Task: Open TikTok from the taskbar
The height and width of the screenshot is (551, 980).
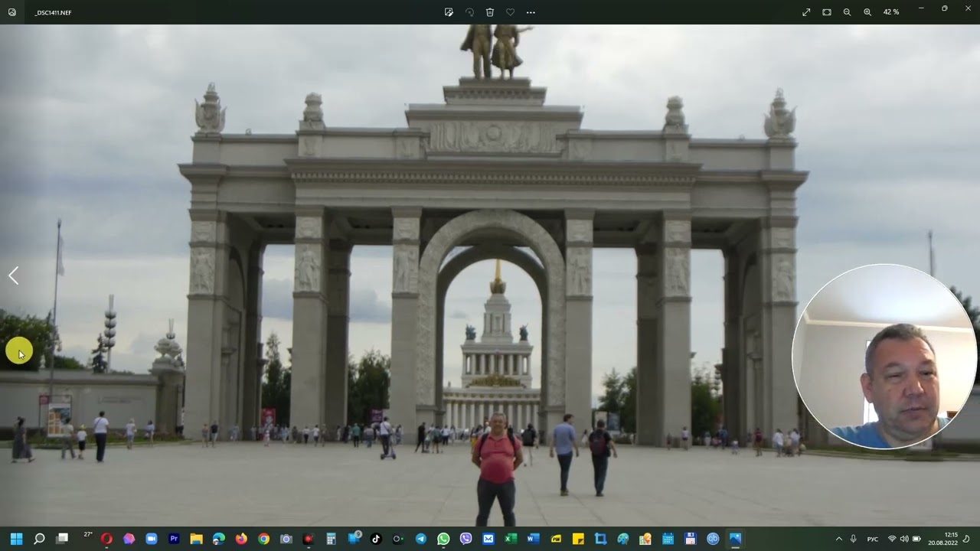Action: coord(376,539)
